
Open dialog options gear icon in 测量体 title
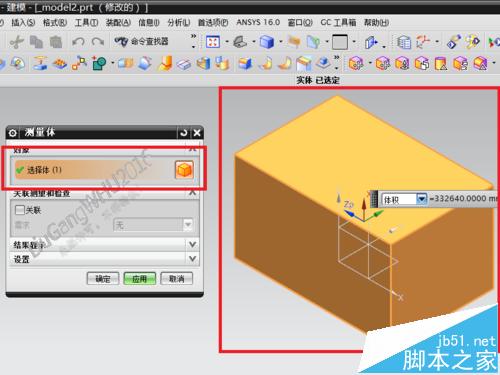(13, 133)
